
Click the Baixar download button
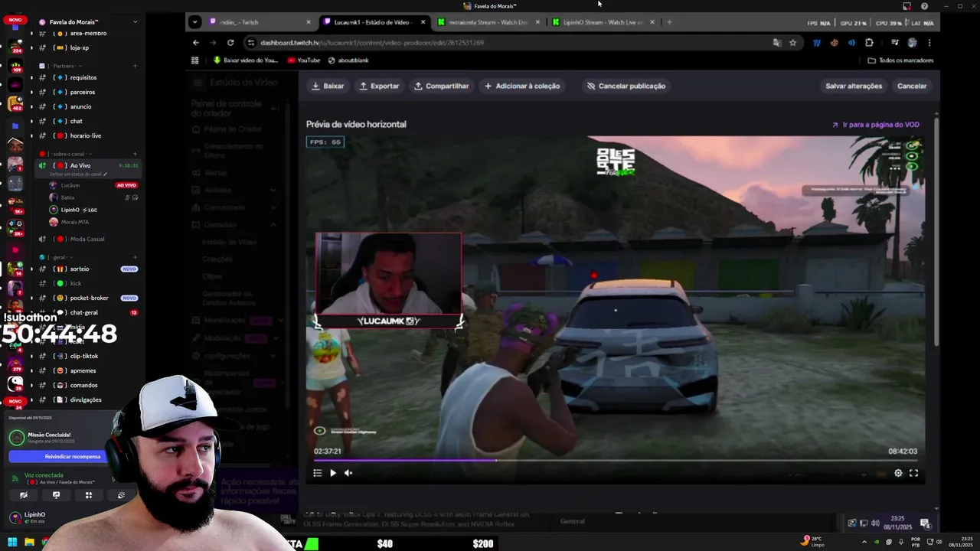pos(328,86)
